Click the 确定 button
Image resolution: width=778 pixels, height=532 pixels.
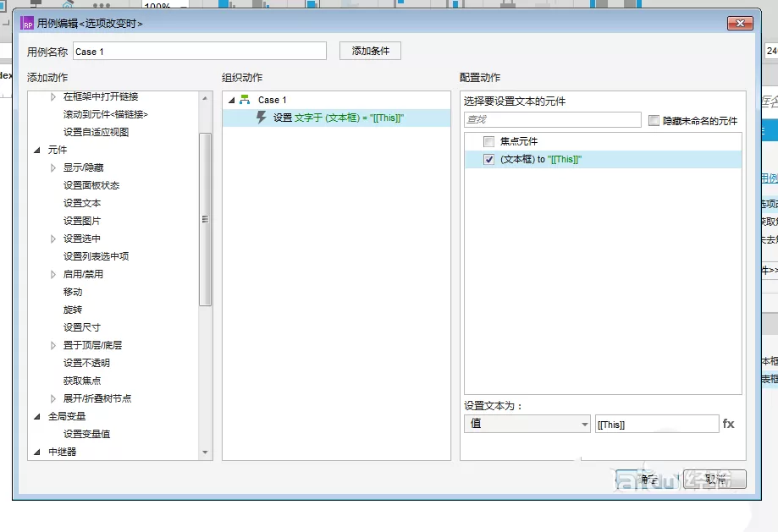point(648,479)
